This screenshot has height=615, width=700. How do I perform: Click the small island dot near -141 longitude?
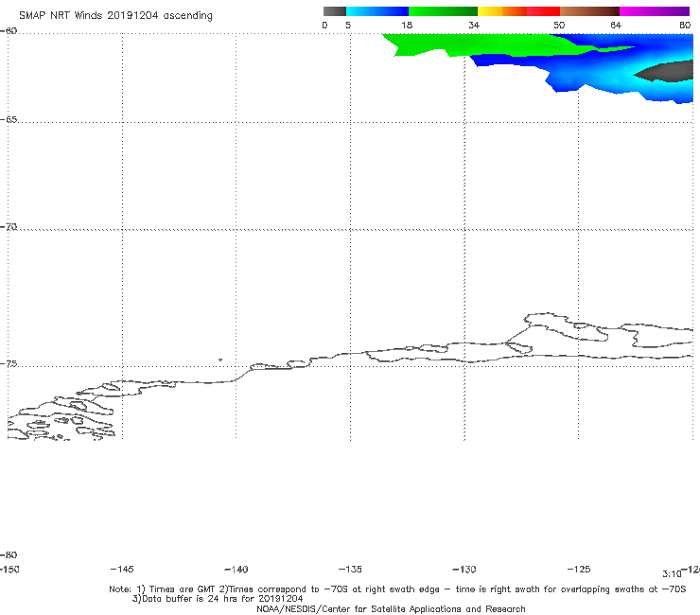220,360
